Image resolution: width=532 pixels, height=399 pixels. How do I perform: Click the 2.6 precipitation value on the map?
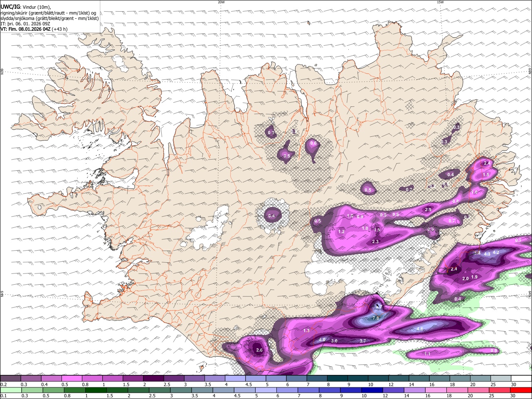(x=259, y=350)
